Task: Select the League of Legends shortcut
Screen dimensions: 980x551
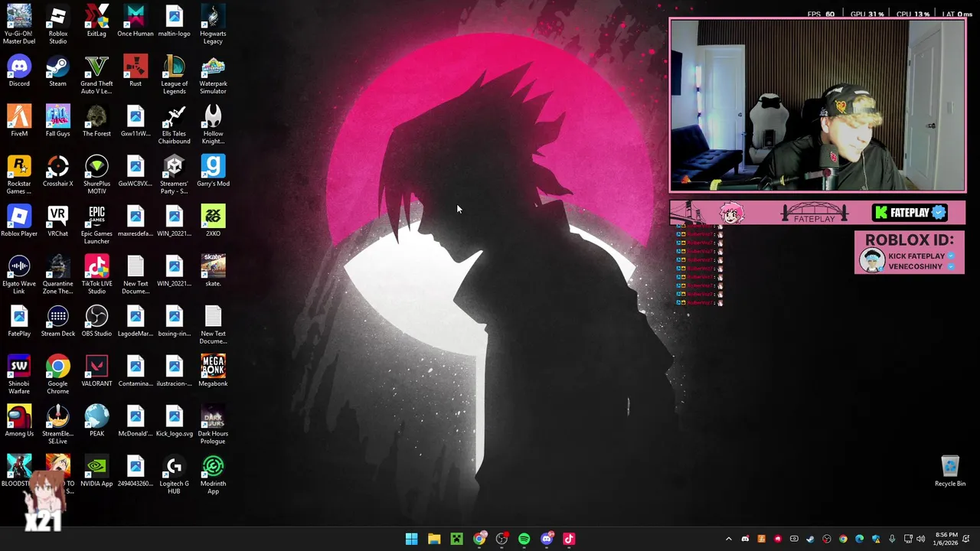Action: pyautogui.click(x=174, y=74)
